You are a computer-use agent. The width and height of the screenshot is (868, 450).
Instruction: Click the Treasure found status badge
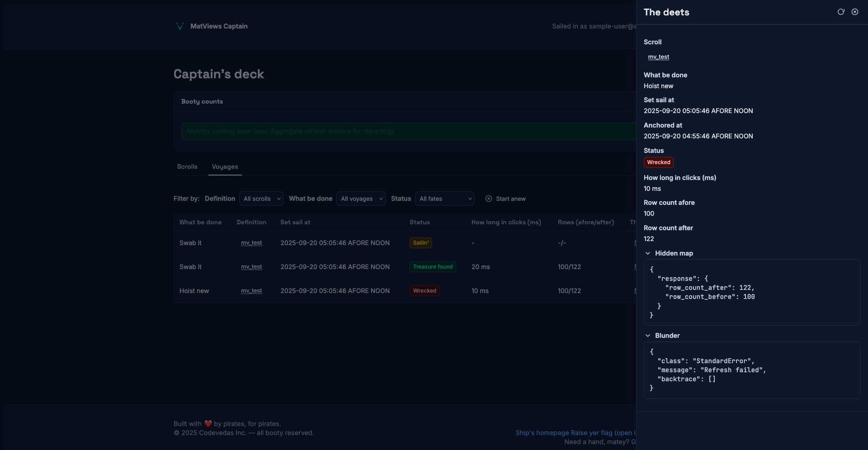pyautogui.click(x=433, y=267)
